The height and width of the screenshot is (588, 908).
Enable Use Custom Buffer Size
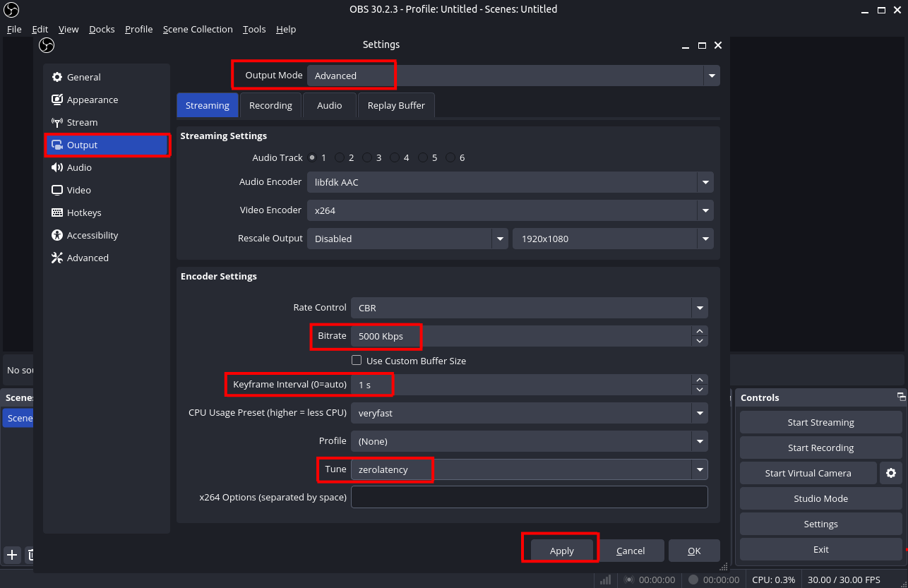pos(357,360)
